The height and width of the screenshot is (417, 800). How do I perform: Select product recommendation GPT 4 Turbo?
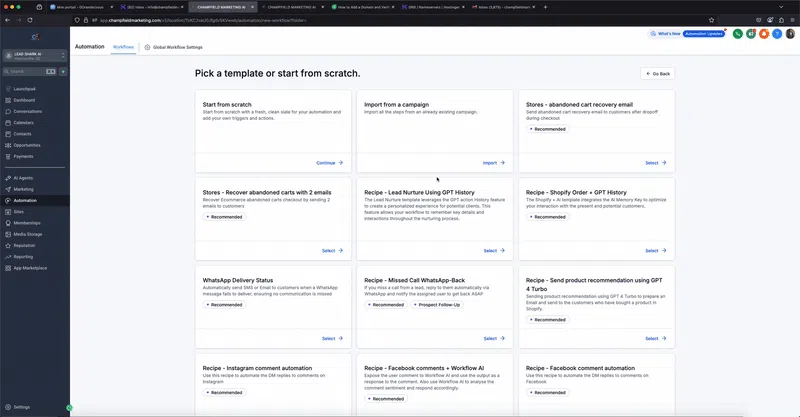point(656,338)
